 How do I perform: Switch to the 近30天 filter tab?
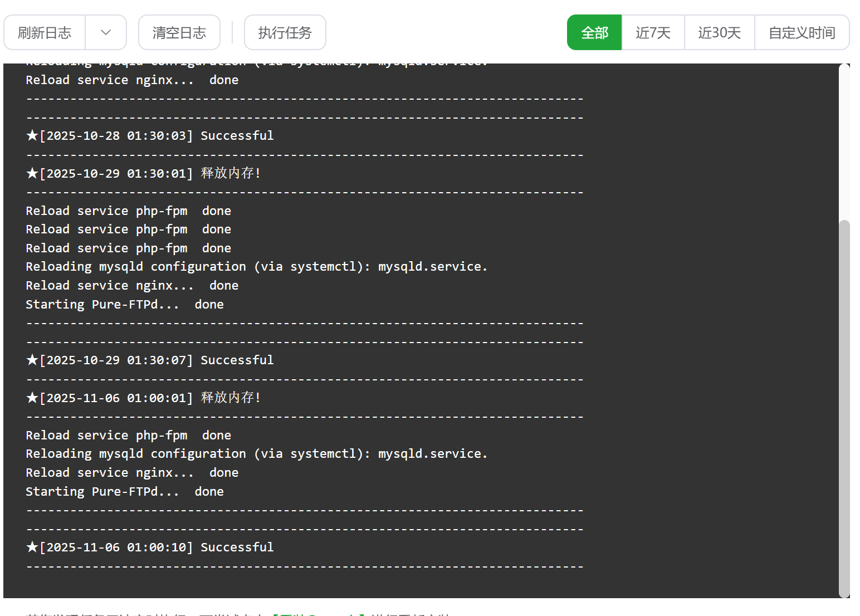(x=719, y=32)
